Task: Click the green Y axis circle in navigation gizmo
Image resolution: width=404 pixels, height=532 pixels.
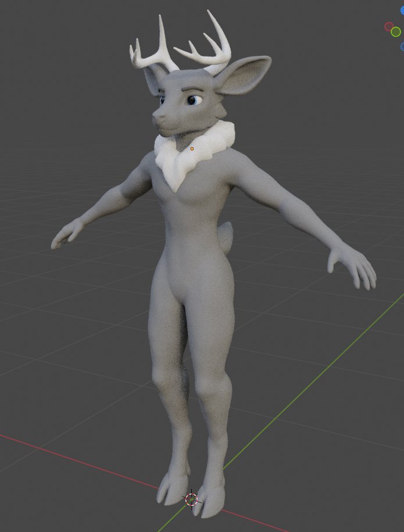Action: (395, 32)
